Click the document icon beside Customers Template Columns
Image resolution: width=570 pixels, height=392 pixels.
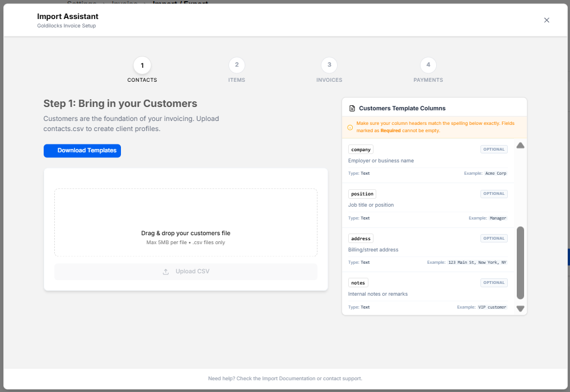pos(352,109)
